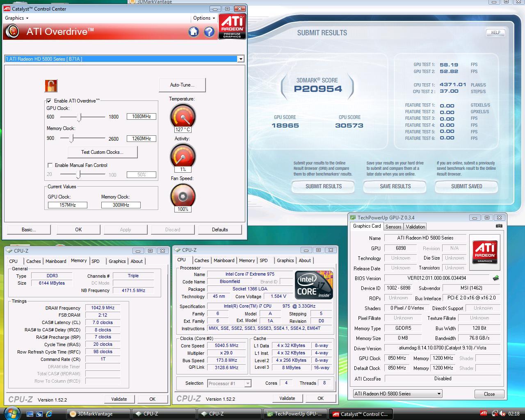The height and width of the screenshot is (420, 525).
Task: Click the Home icon in ATI Overdrive
Action: click(x=194, y=32)
